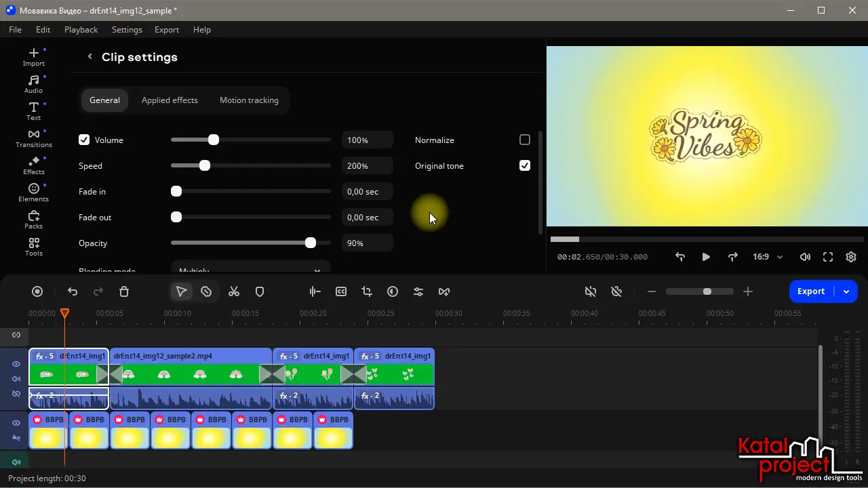Screen dimensions: 868x488
Task: Undo the last action
Action: pyautogui.click(x=73, y=291)
